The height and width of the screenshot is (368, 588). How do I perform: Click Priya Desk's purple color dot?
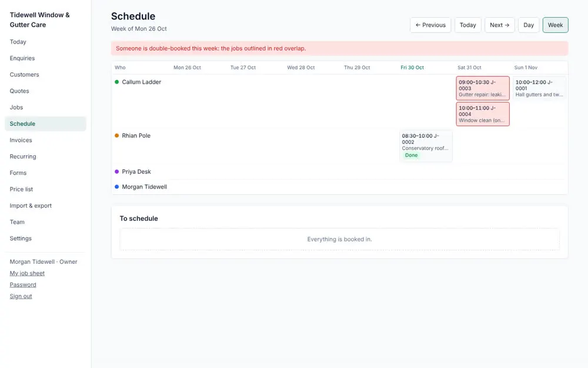pyautogui.click(x=116, y=171)
